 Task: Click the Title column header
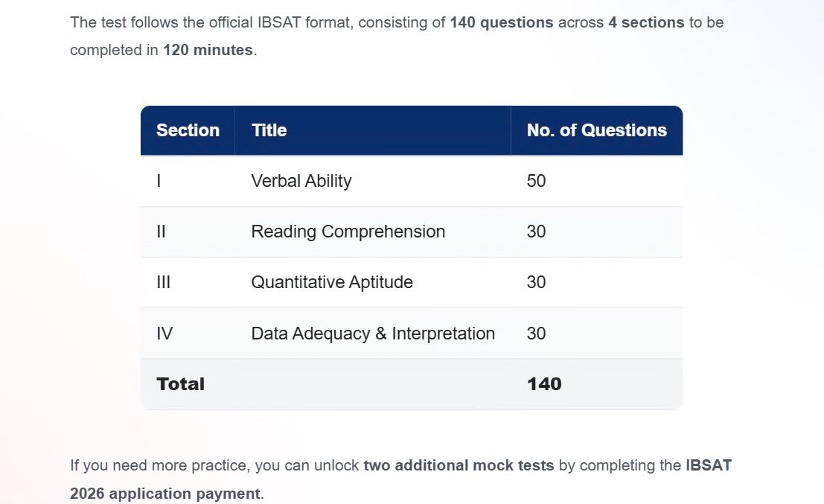(373, 130)
